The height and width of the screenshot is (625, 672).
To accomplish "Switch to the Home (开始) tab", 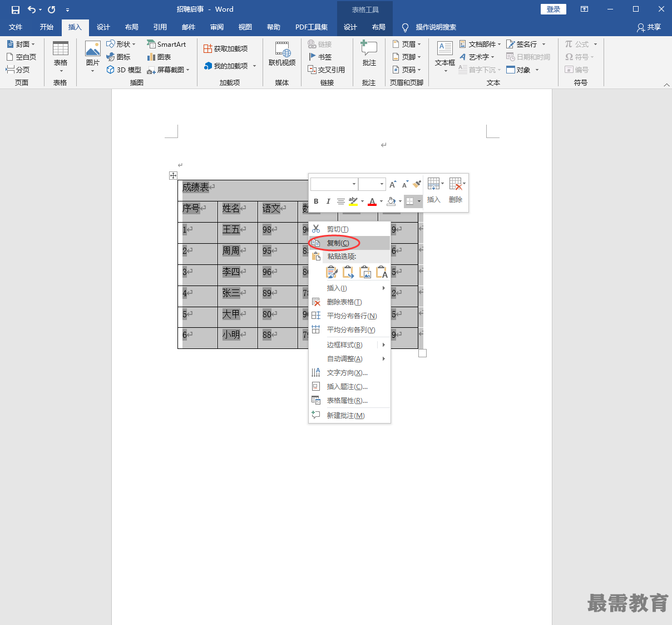I will point(47,27).
